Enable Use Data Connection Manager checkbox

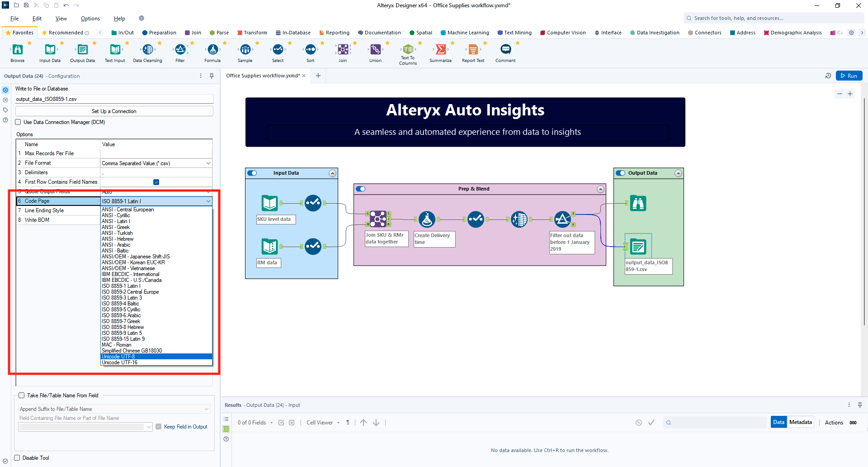18,122
